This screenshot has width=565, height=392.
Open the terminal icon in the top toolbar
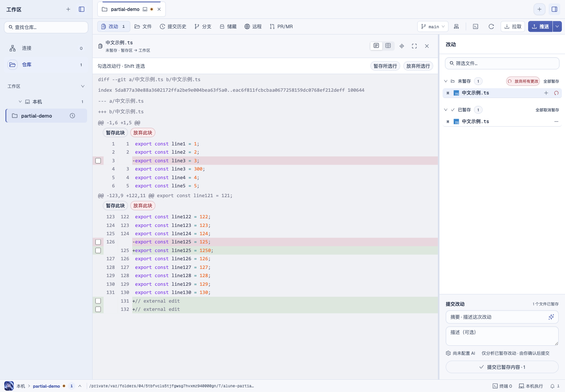click(x=476, y=27)
